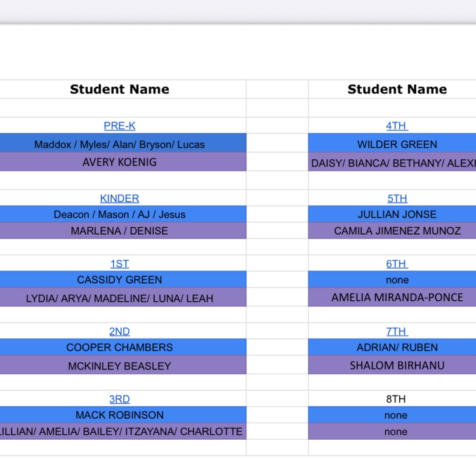Screen dimensions: 476x476
Task: Select the AMELIA MIRANDA-PONCE cell
Action: 397,298
